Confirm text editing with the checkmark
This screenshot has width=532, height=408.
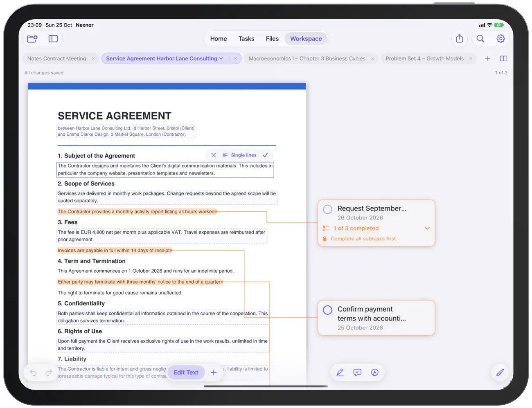click(x=265, y=155)
